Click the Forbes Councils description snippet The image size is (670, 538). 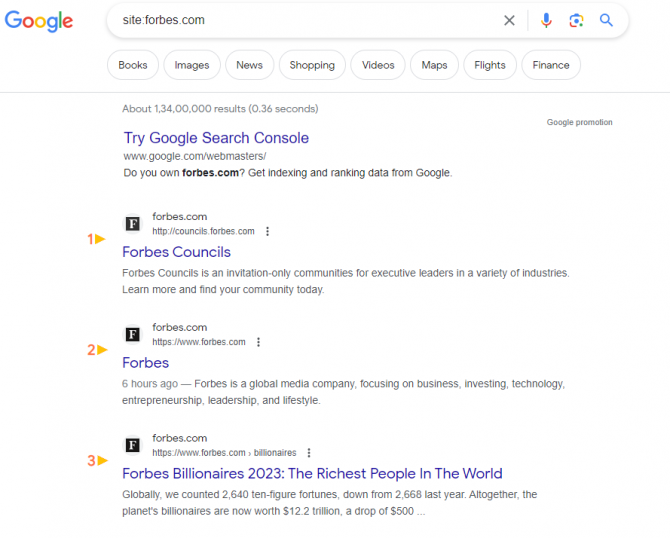[346, 281]
